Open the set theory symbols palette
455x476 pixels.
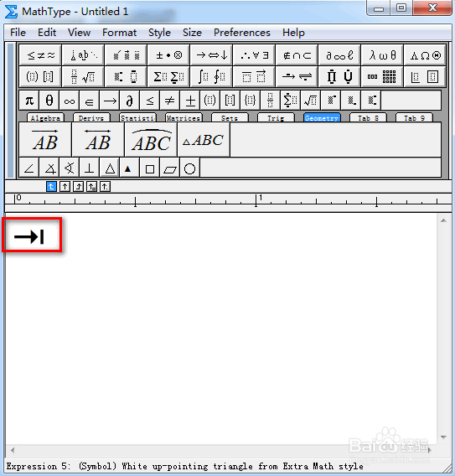(297, 55)
